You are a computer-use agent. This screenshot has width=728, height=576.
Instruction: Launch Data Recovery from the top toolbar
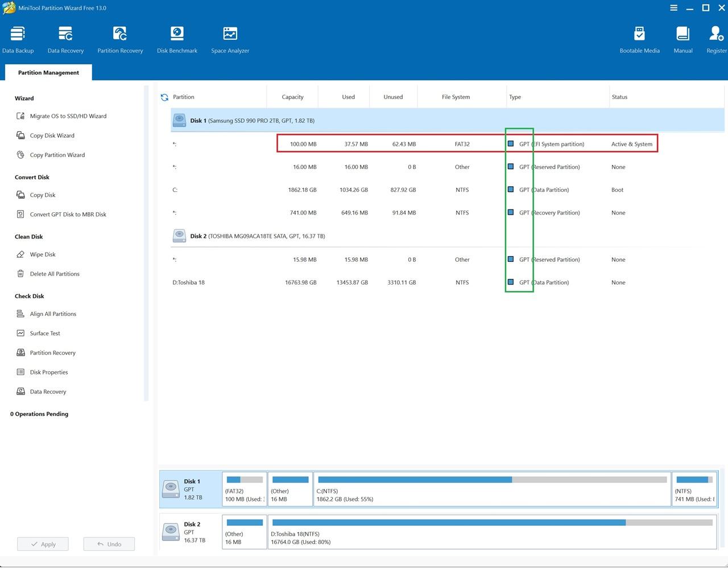click(x=65, y=40)
